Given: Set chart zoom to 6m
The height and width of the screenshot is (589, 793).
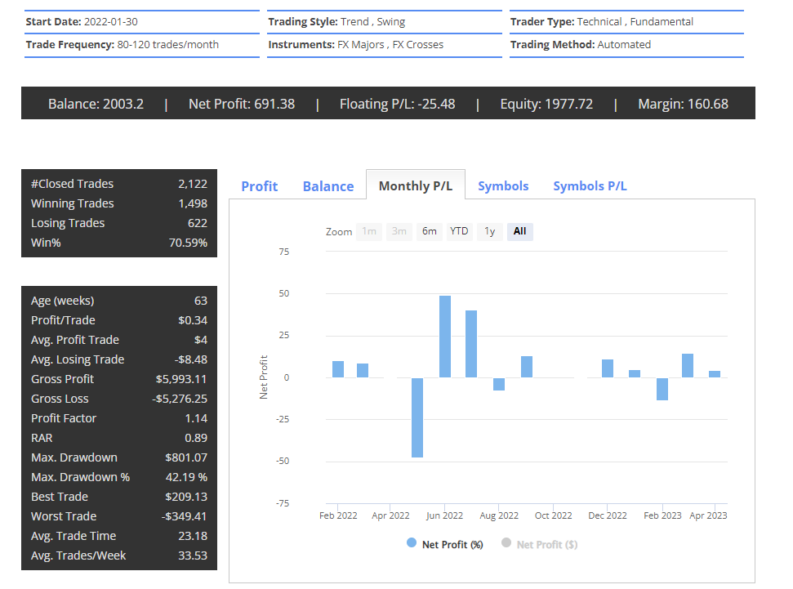Looking at the screenshot, I should [x=429, y=231].
